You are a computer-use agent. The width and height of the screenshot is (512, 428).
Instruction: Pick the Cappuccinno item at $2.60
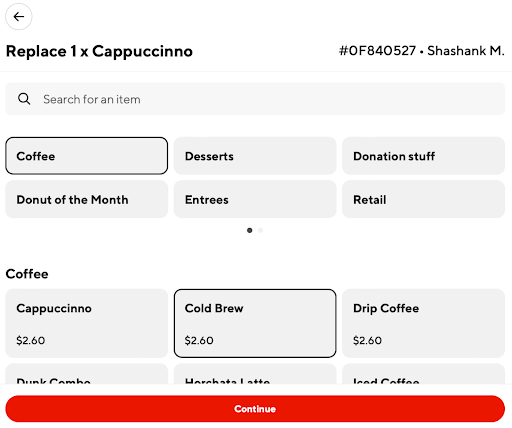click(86, 323)
